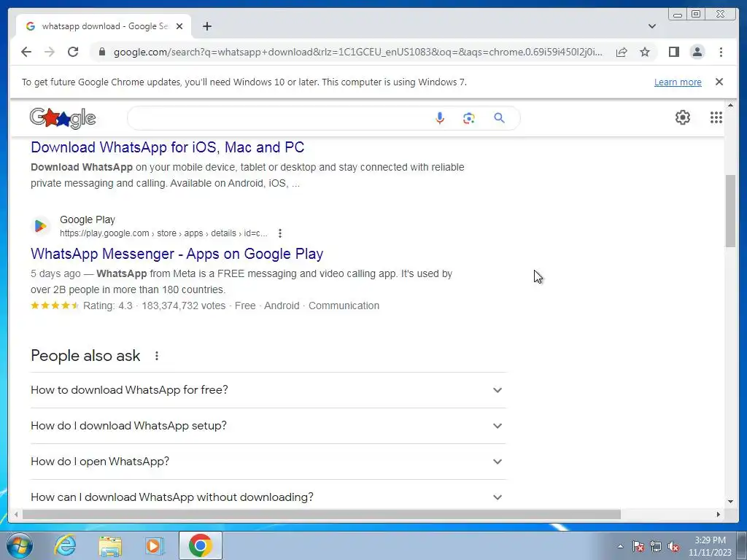The width and height of the screenshot is (747, 560).
Task: Click the forward navigation arrow
Action: (x=50, y=52)
